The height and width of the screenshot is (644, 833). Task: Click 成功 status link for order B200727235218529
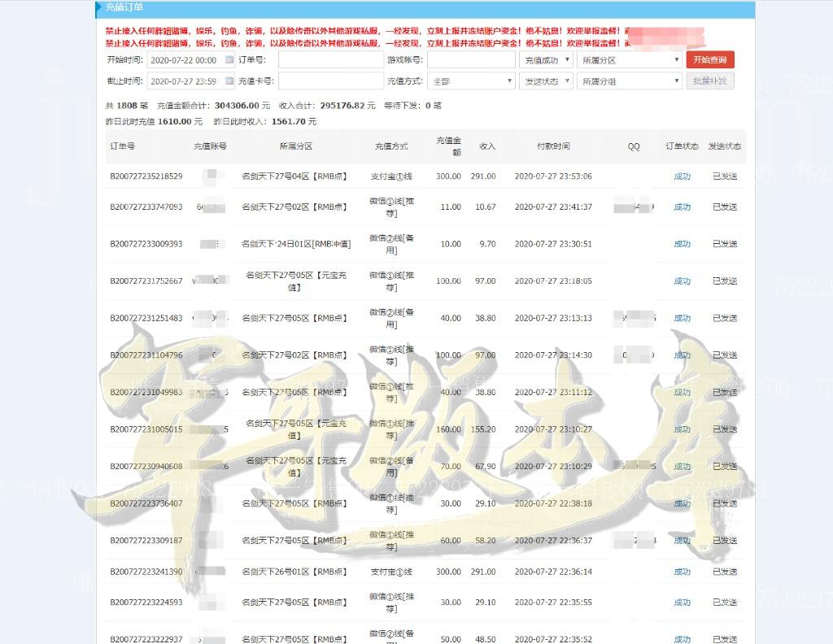pyautogui.click(x=682, y=176)
